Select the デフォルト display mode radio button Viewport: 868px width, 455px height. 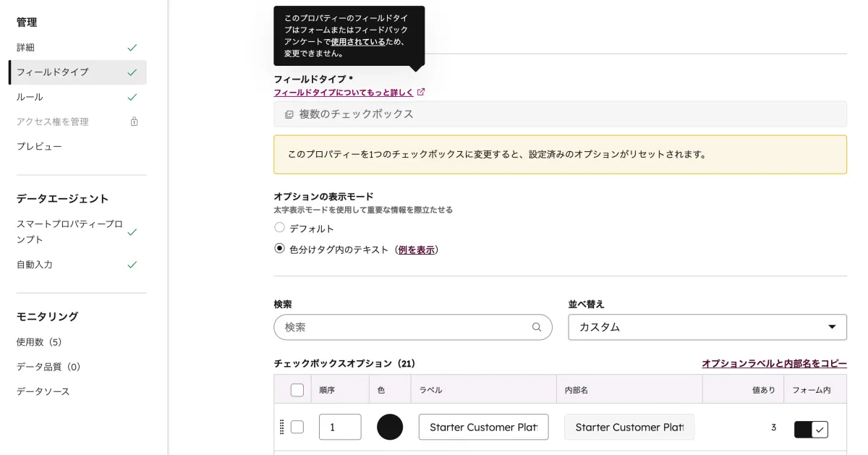(x=279, y=227)
